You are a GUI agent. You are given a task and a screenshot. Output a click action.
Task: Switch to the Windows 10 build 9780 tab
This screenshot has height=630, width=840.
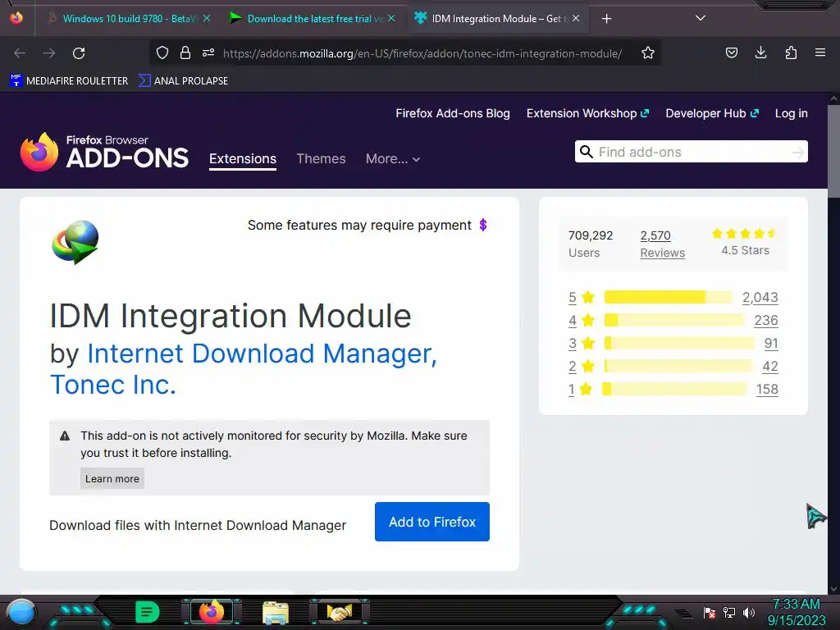tap(129, 19)
